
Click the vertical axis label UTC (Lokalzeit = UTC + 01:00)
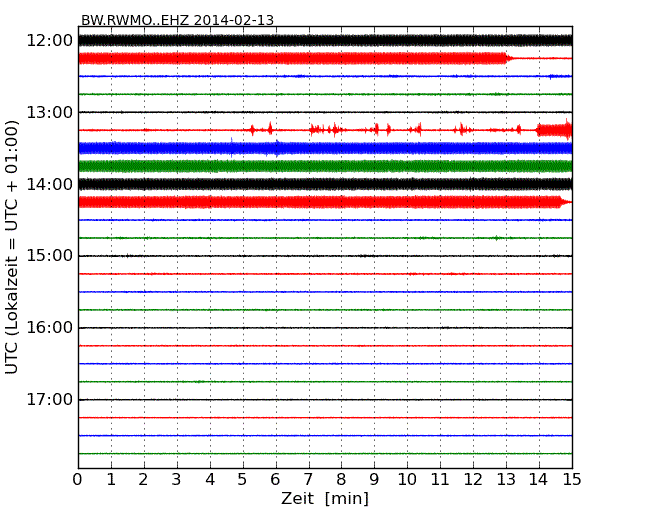12,247
